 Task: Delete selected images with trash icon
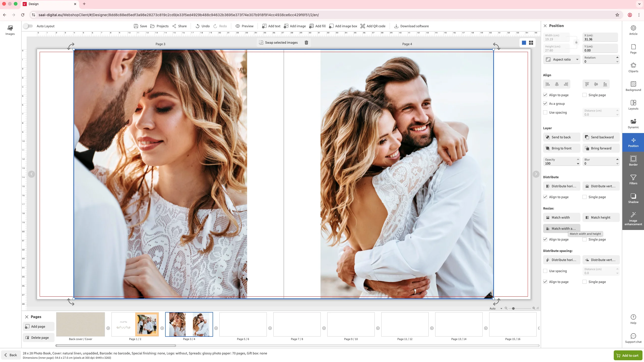pos(306,43)
